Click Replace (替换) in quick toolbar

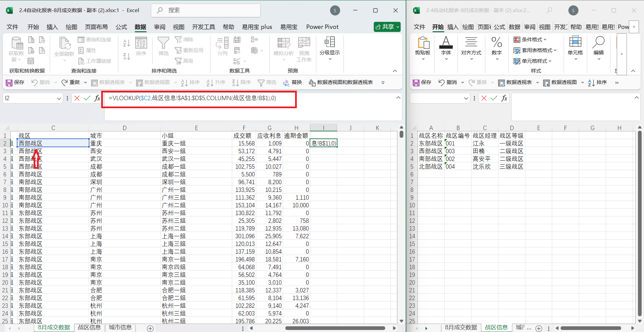292,82
